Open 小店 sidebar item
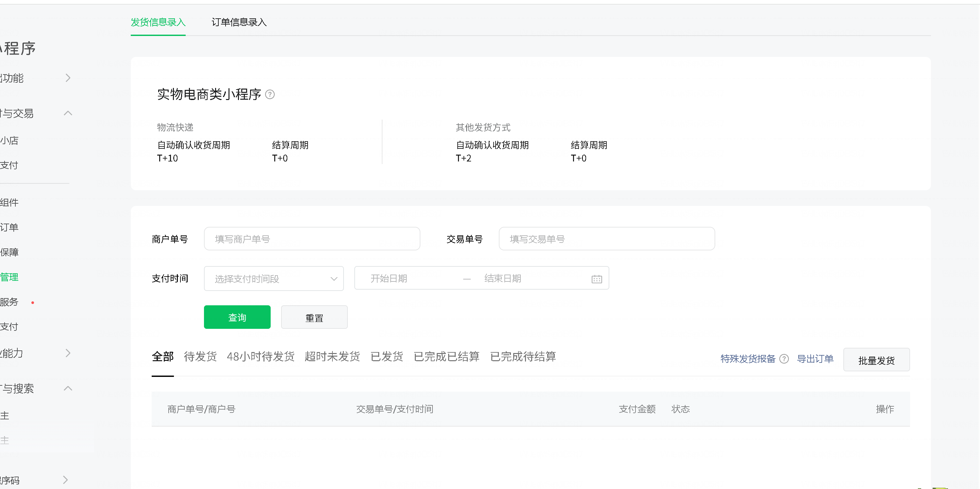 (9, 141)
